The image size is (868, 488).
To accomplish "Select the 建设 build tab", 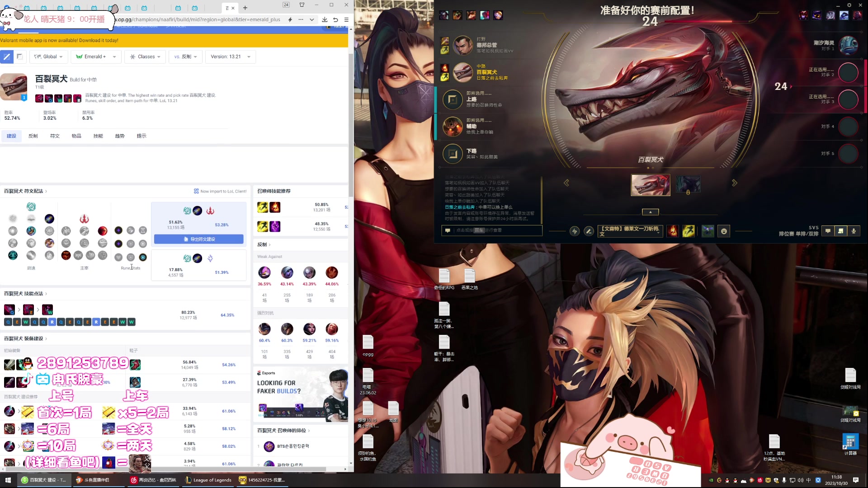I will click(x=11, y=136).
